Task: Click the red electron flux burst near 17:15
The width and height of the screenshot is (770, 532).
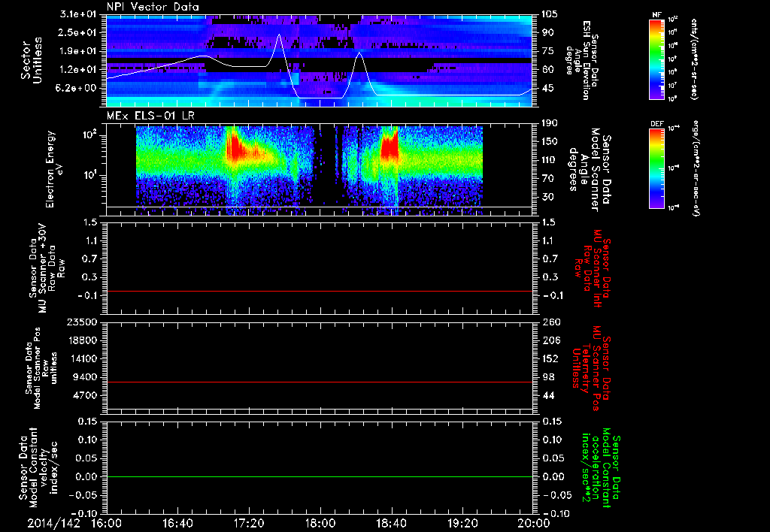Action: pyautogui.click(x=235, y=147)
